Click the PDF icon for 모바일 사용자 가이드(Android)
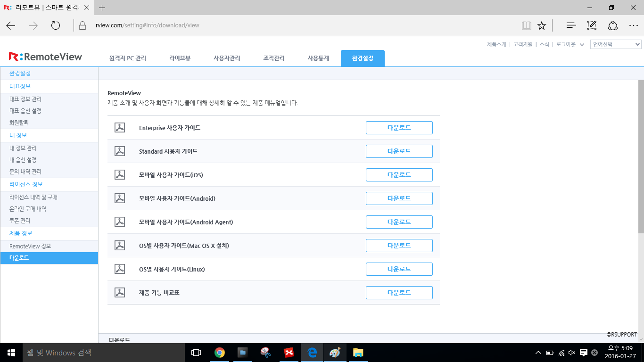The height and width of the screenshot is (362, 644). [x=120, y=198]
